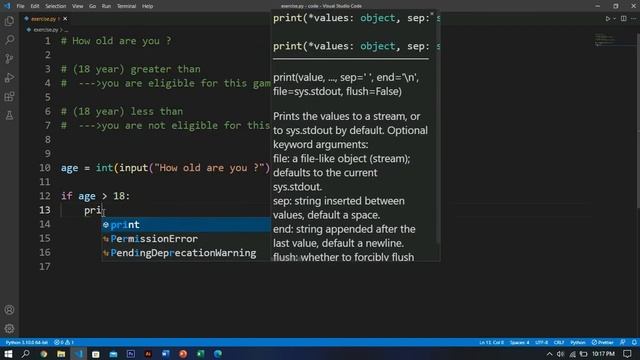Click the Prettier status bar item
640x360 pixels.
(x=603, y=342)
